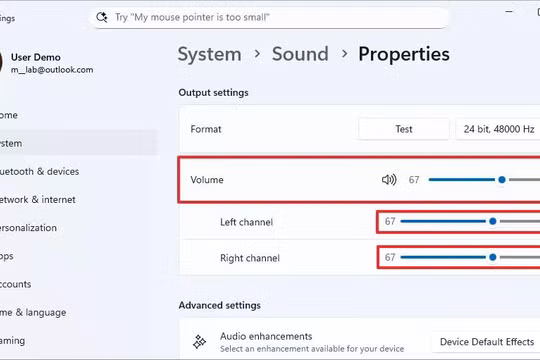Click the Volume label
540x360 pixels.
[x=207, y=180]
